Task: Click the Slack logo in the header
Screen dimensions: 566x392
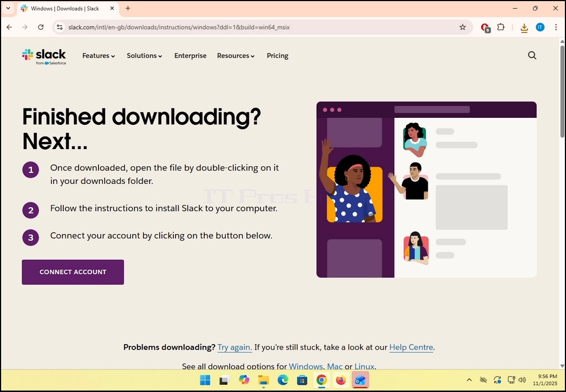Action: [x=43, y=57]
